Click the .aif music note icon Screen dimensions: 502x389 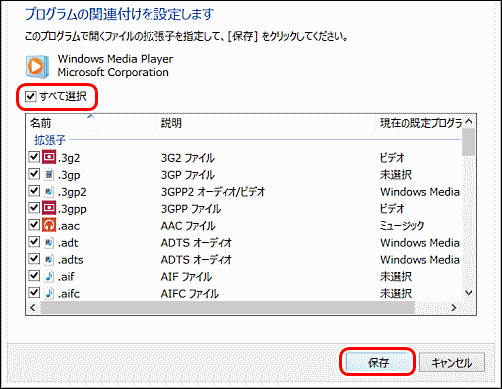click(x=49, y=276)
